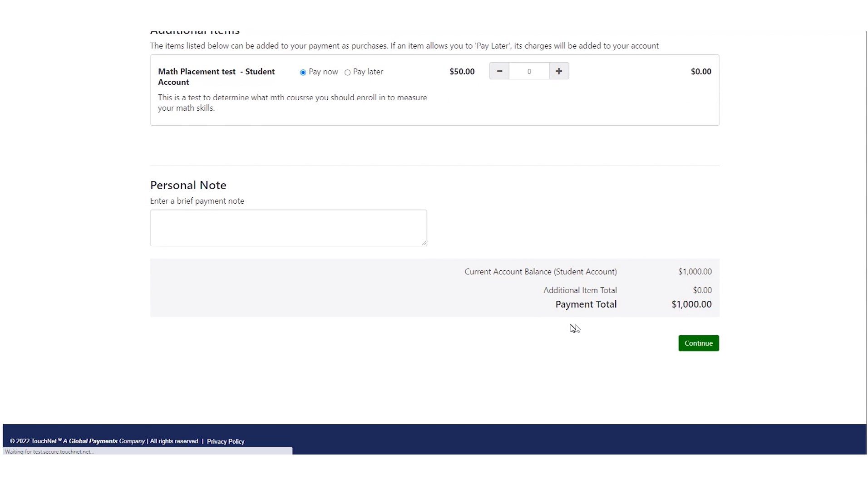The width and height of the screenshot is (868, 484).
Task: Open the Privacy Policy link
Action: (226, 441)
